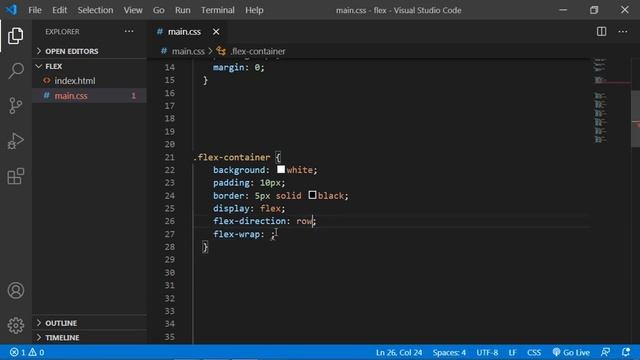Open the Manage settings gear
The height and width of the screenshot is (360, 640).
pos(16,325)
